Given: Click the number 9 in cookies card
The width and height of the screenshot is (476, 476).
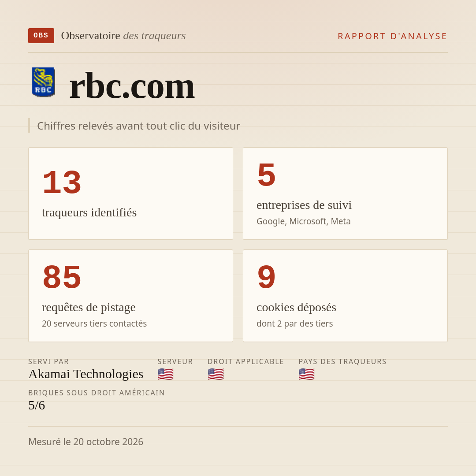Looking at the screenshot, I should pos(266,277).
